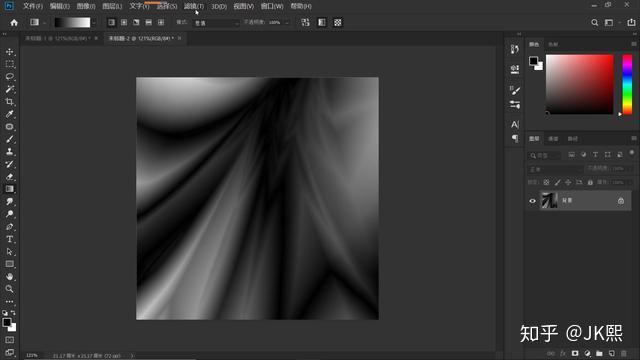Screen dimensions: 640x360
Task: Toggle reverse gradient option
Action: [305, 22]
